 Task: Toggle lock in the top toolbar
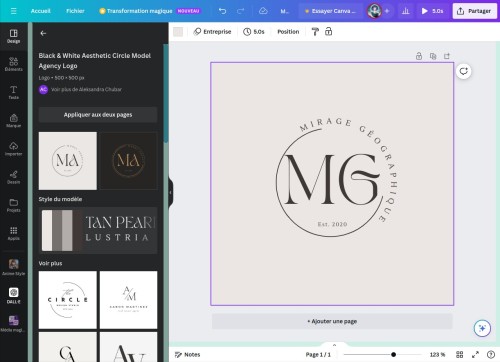click(328, 32)
